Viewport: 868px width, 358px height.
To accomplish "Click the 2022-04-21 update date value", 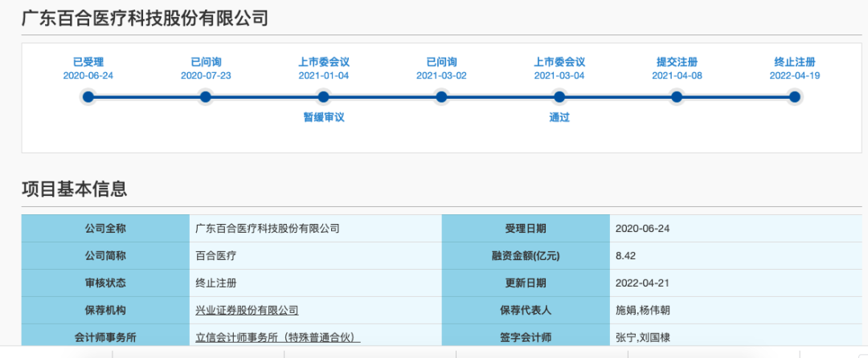I will [x=643, y=283].
